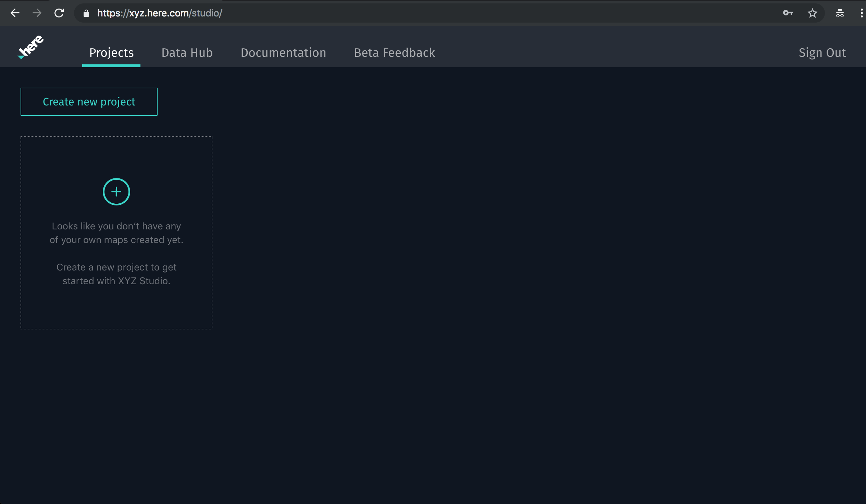Open the Documentation section

[284, 53]
